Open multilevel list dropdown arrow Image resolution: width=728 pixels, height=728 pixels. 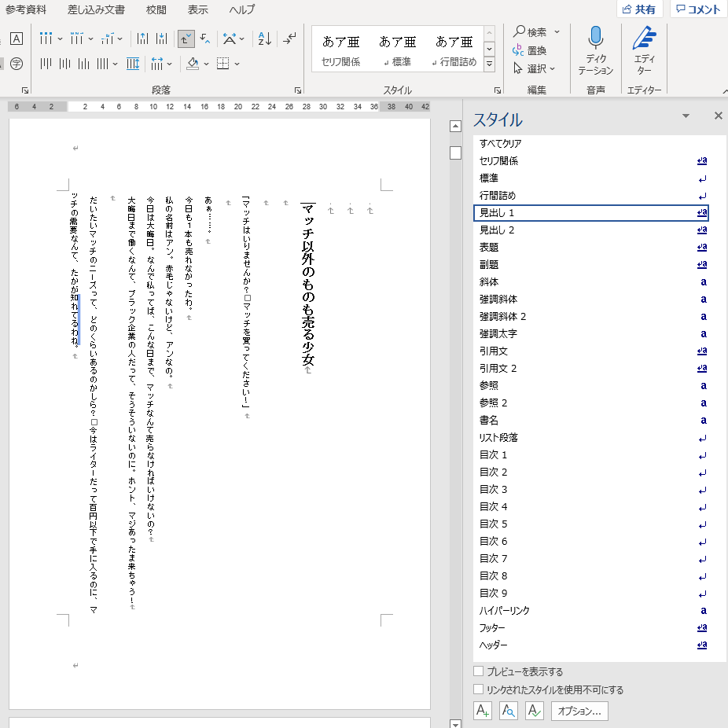pos(119,39)
